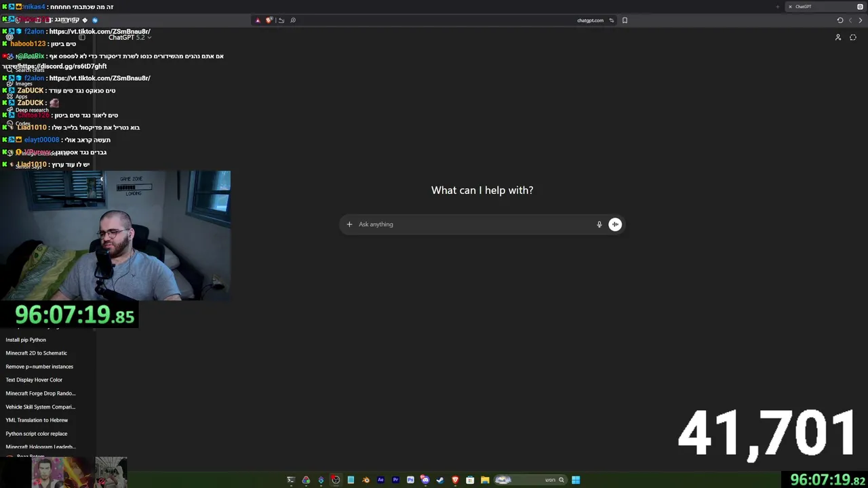Open the Windows Start menu

click(x=576, y=480)
